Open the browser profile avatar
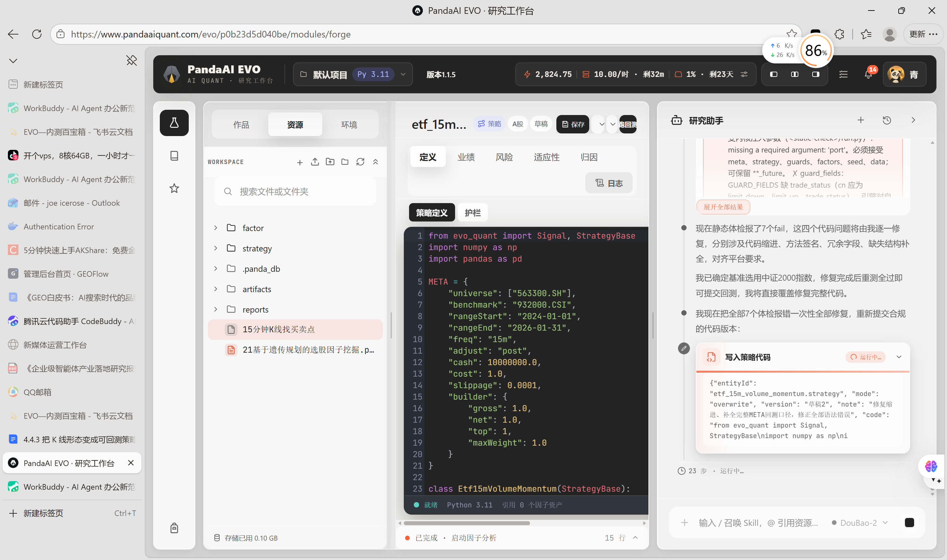 point(890,34)
